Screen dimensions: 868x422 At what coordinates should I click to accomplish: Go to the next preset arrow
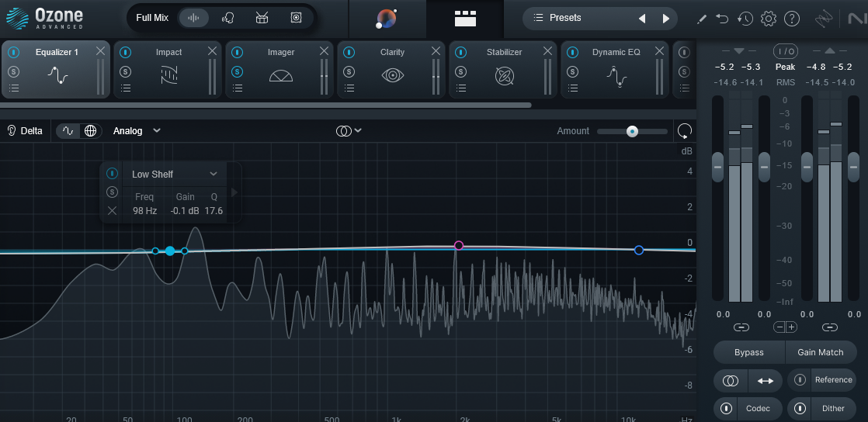click(665, 19)
